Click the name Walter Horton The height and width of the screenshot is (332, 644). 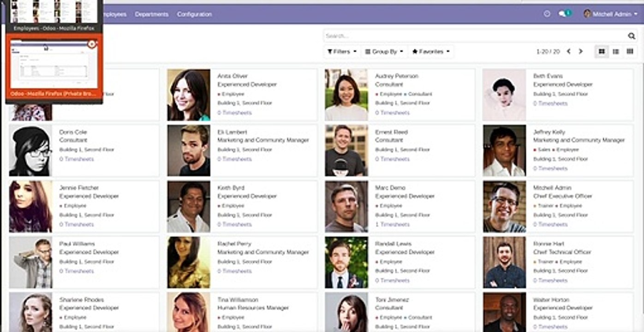click(551, 300)
